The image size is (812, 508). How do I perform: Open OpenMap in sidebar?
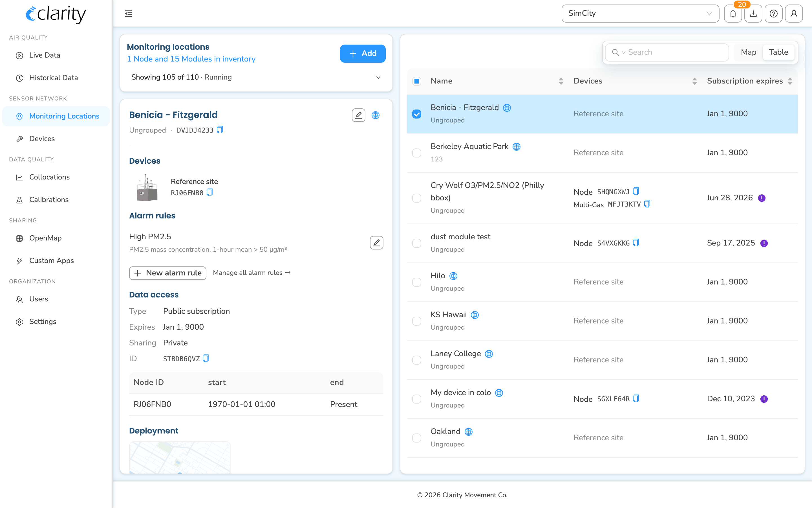coord(56,238)
